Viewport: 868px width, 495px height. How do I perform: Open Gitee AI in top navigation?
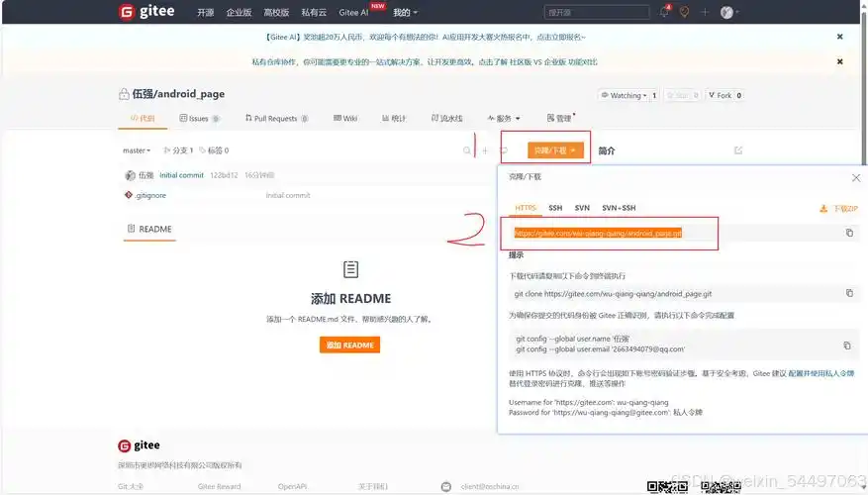(x=353, y=12)
